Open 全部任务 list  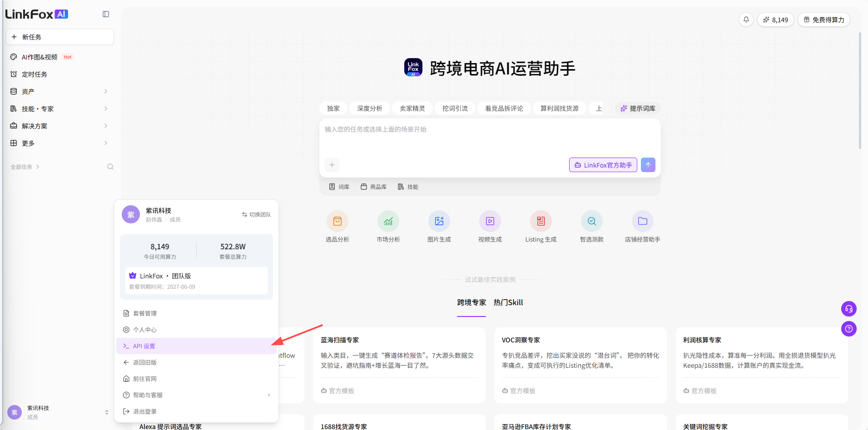click(25, 167)
